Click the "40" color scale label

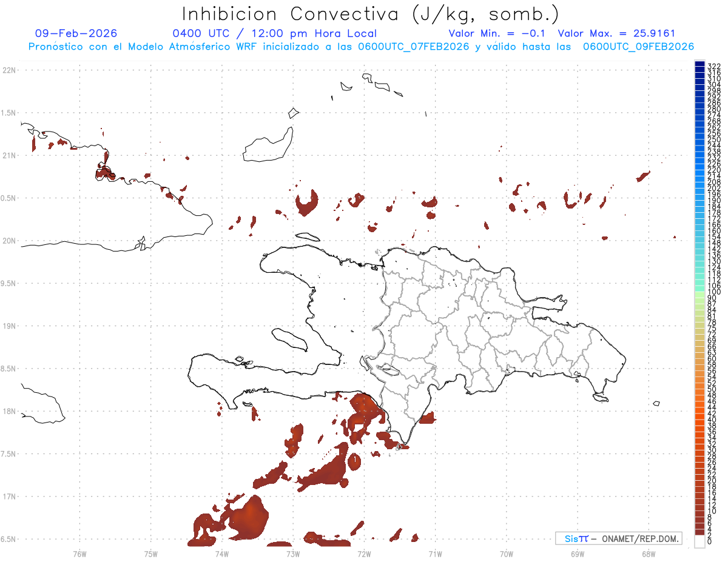[712, 420]
